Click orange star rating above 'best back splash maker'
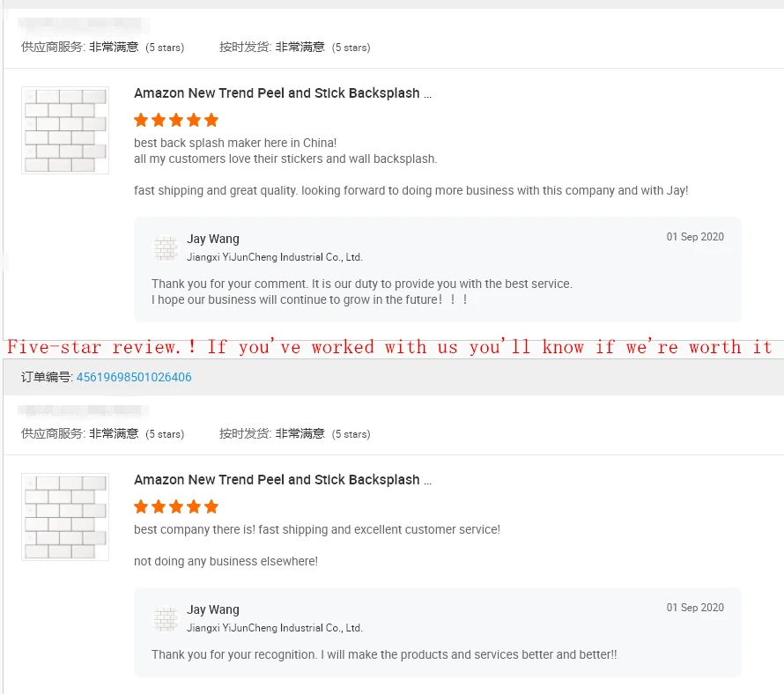 [x=176, y=120]
